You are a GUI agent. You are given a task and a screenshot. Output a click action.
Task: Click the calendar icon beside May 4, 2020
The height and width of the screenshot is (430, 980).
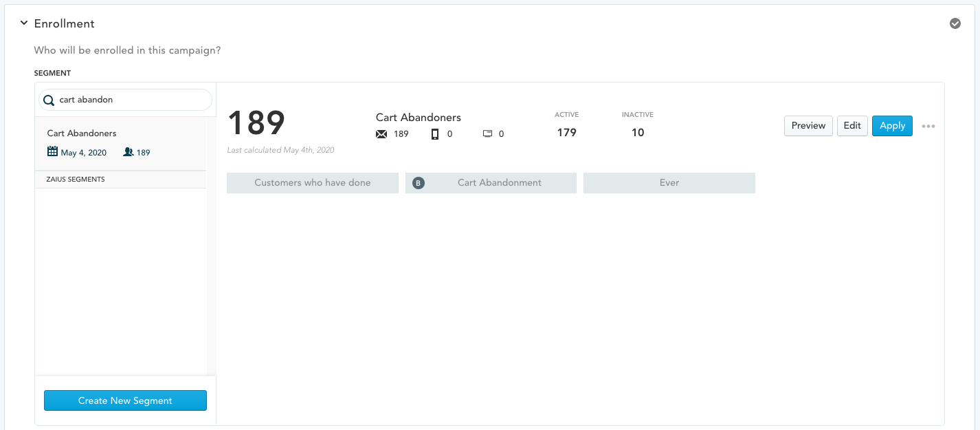pyautogui.click(x=52, y=151)
